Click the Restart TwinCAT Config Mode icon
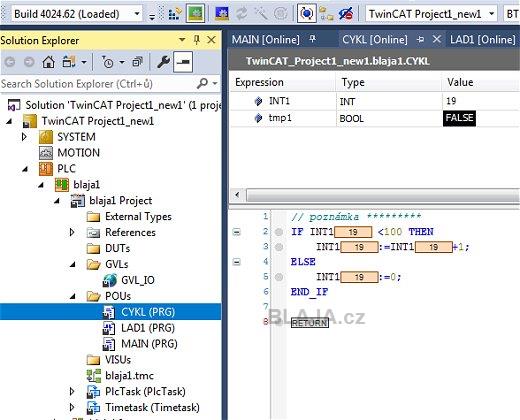Screen dimensions: 520x420 [x=222, y=14]
